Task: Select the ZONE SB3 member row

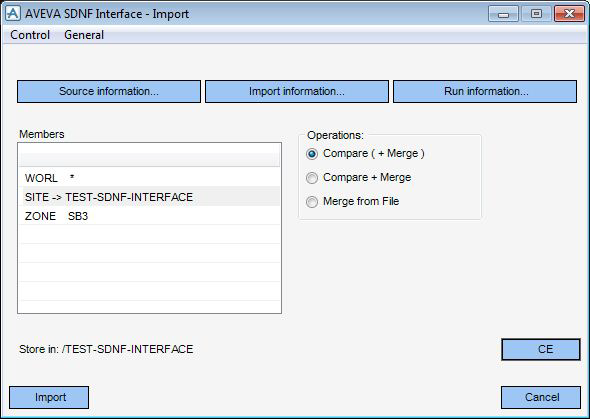Action: [149, 216]
